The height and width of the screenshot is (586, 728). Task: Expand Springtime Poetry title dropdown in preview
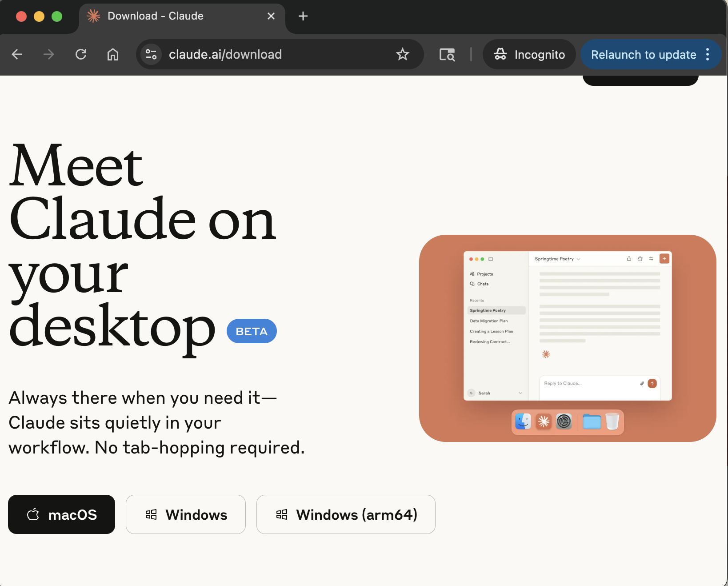[x=579, y=259]
